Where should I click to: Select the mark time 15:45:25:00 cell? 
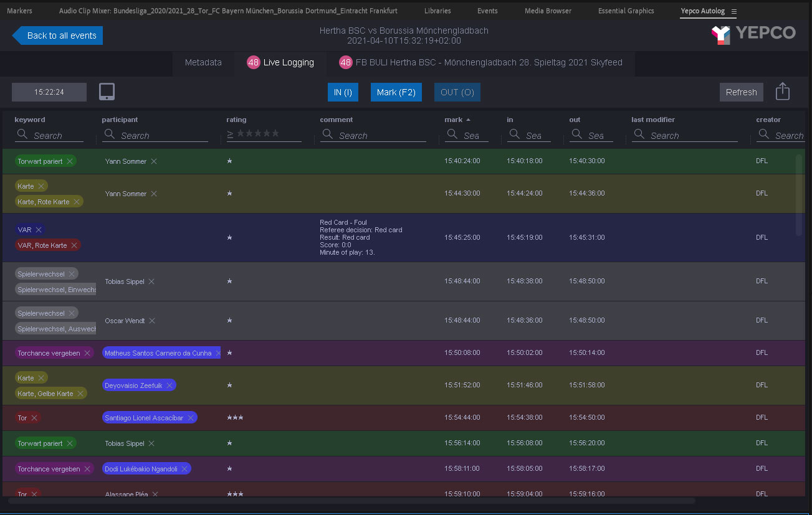tap(462, 237)
